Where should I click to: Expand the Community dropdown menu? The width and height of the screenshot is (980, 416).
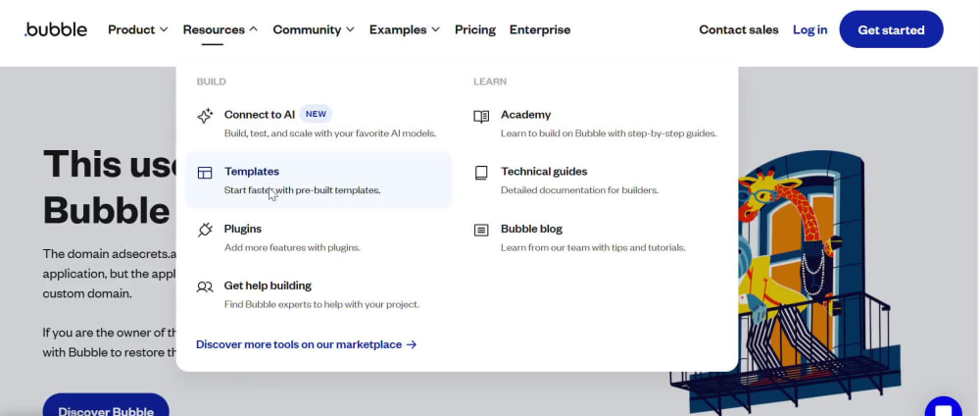click(314, 29)
